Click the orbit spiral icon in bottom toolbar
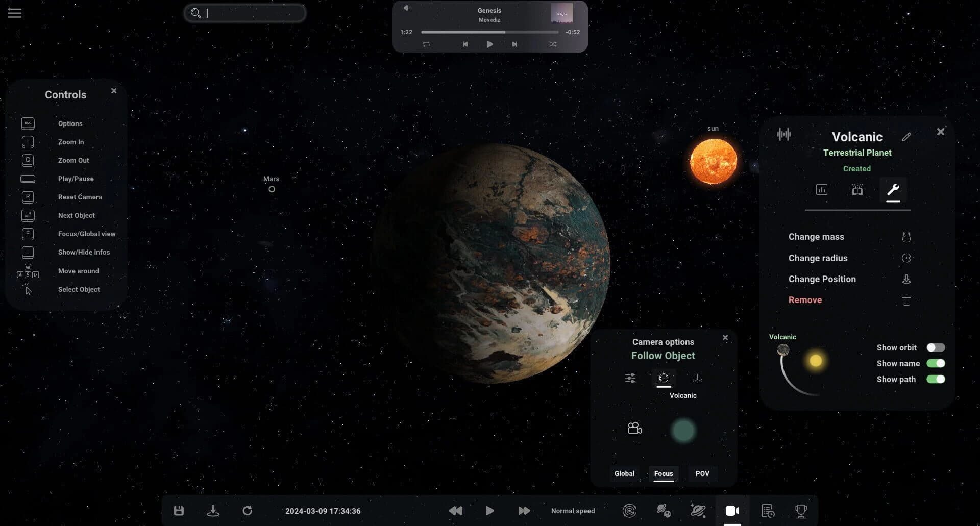 (x=629, y=510)
